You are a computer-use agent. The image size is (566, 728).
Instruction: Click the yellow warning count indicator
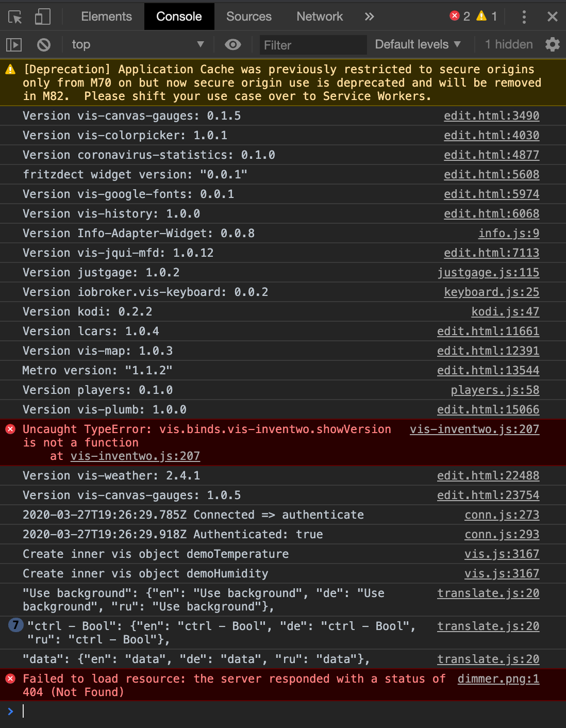pos(487,16)
